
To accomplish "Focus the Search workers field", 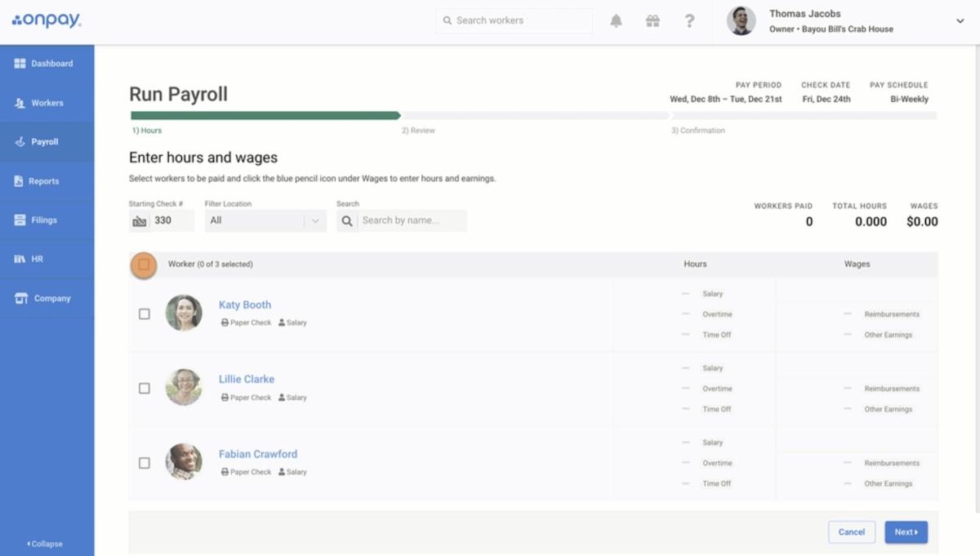I will pos(514,20).
